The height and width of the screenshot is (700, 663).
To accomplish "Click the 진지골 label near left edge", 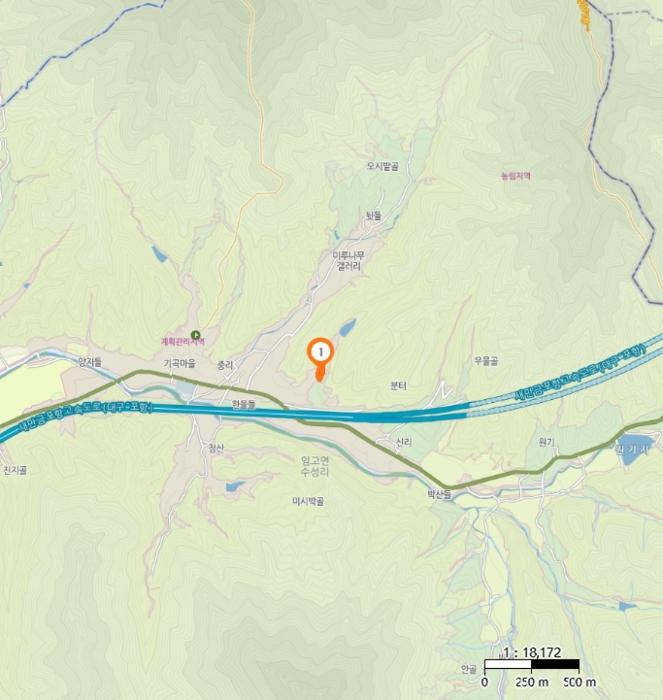I will (15, 470).
